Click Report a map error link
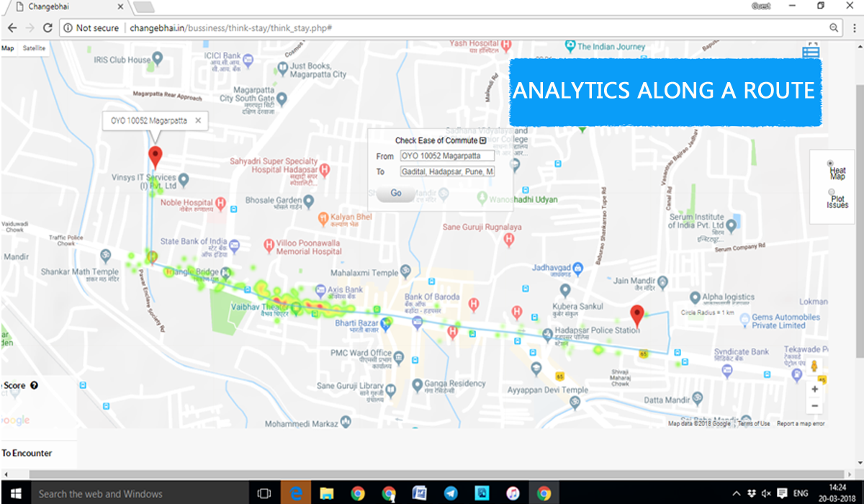Image resolution: width=864 pixels, height=504 pixels. click(x=801, y=424)
